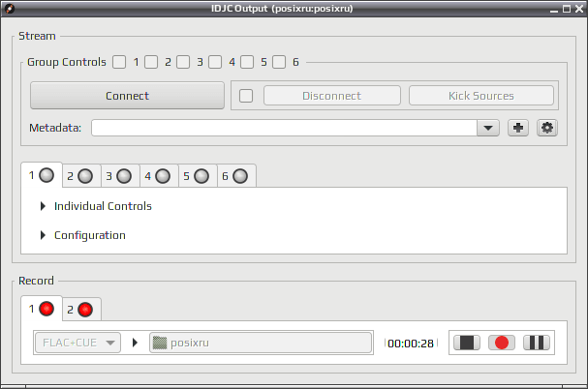Toggle Group Controls checkbox for stream 1
This screenshot has height=389, width=588.
pos(119,62)
